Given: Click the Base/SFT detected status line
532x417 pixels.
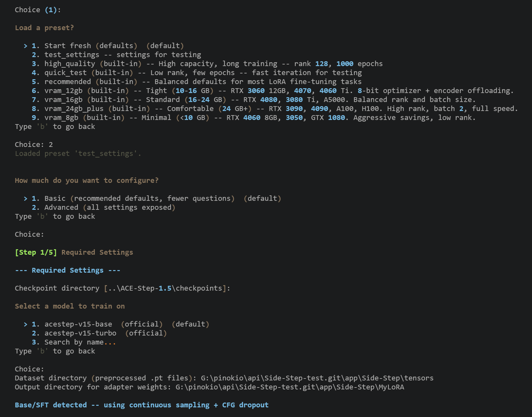Looking at the screenshot, I should point(141,405).
